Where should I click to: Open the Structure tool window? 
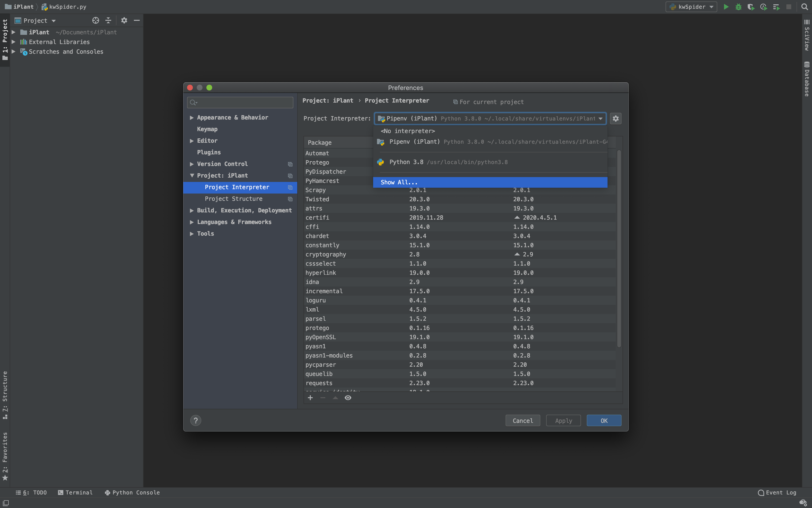click(5, 395)
